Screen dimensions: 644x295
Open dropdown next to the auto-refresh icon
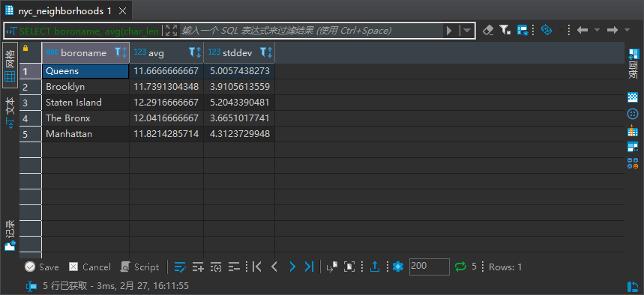tap(561, 30)
